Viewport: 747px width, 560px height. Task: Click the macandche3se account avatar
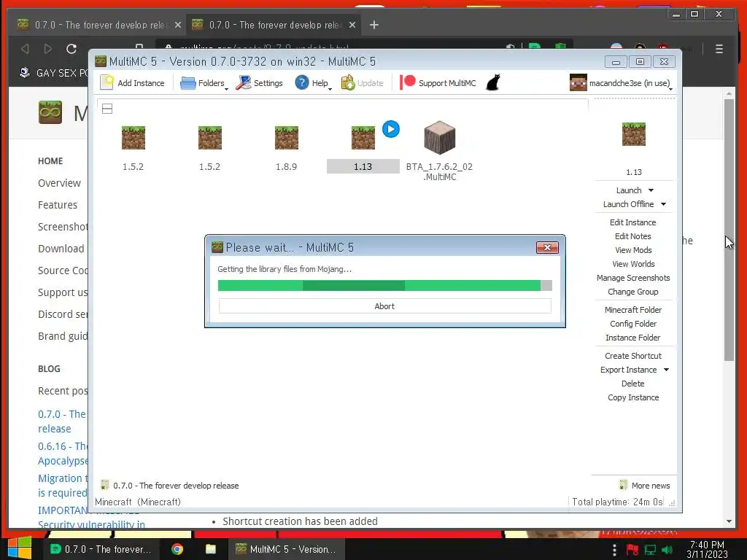tap(578, 83)
